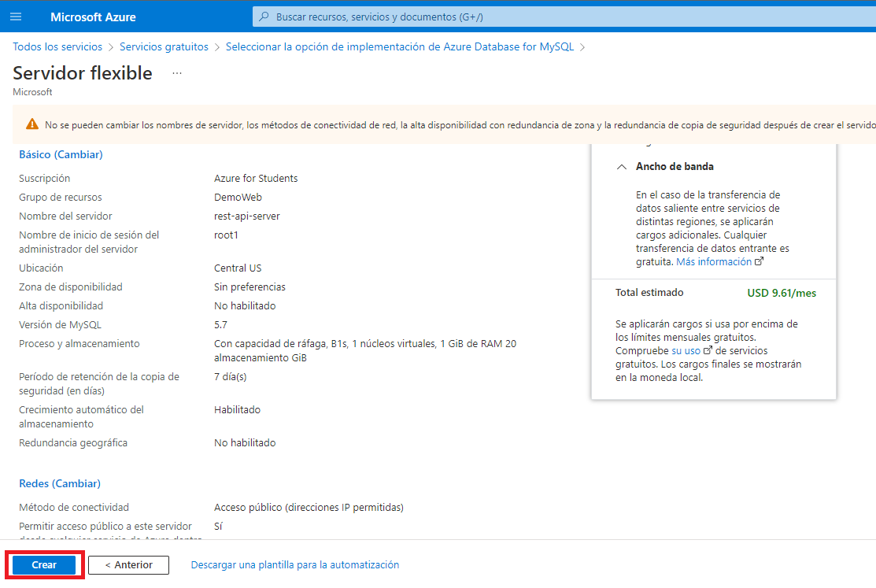Image resolution: width=876 pixels, height=588 pixels.
Task: Click external link icon after su uso
Action: point(708,350)
